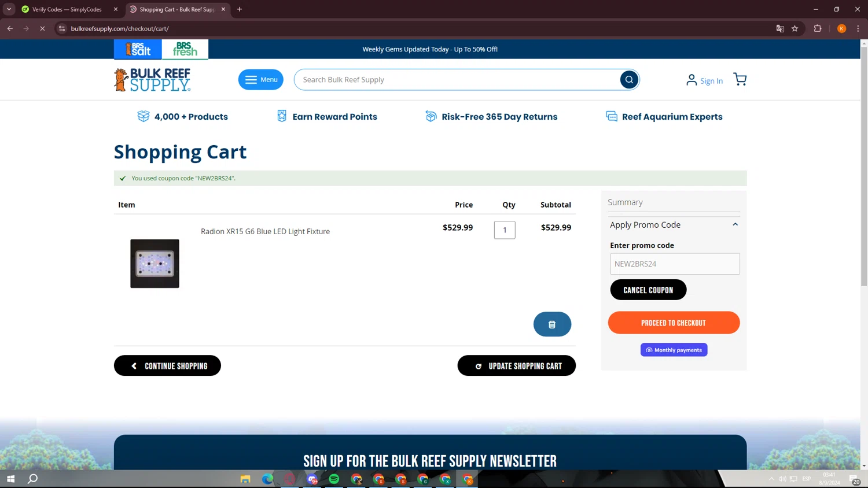Go forward in browser history

tap(26, 28)
